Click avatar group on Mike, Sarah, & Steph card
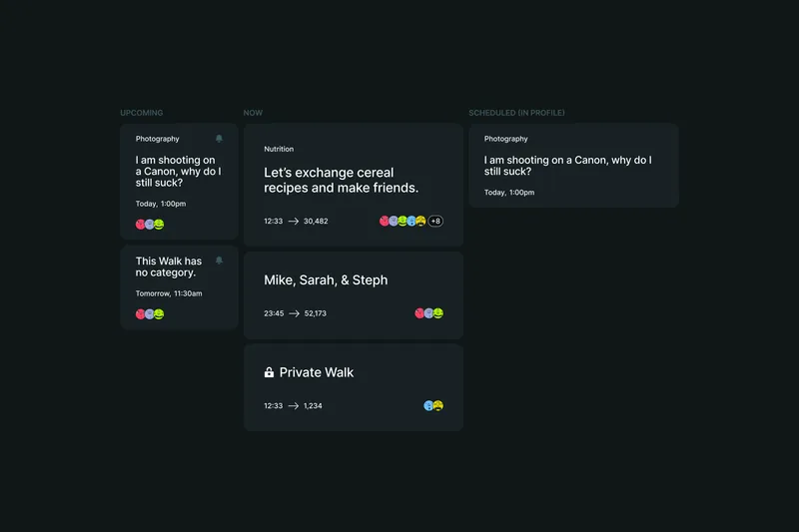Image resolution: width=799 pixels, height=532 pixels. (429, 313)
